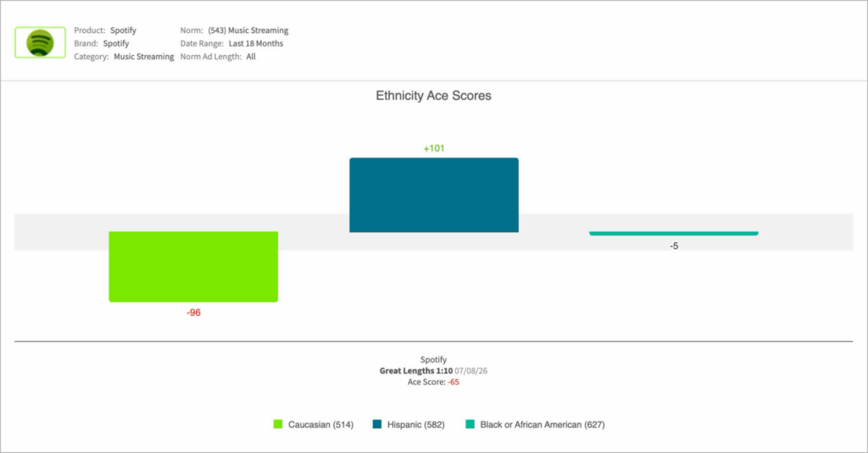Click the Ethnicity Ace Scores title
Image resolution: width=868 pixels, height=453 pixels.
click(433, 96)
